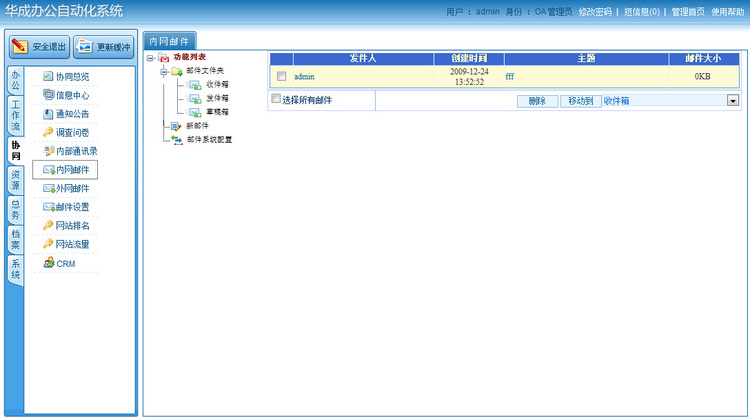Collapse the 邮件文件夹 tree node

164,72
